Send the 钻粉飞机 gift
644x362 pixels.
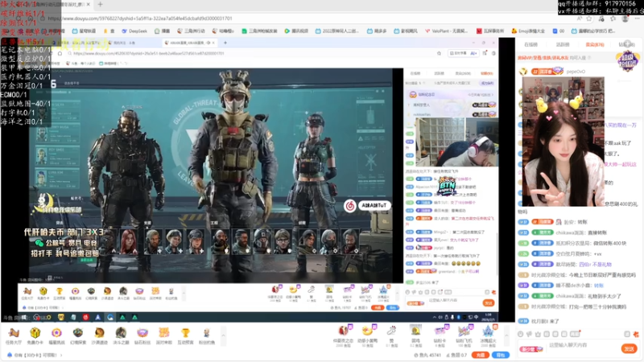coord(464,335)
